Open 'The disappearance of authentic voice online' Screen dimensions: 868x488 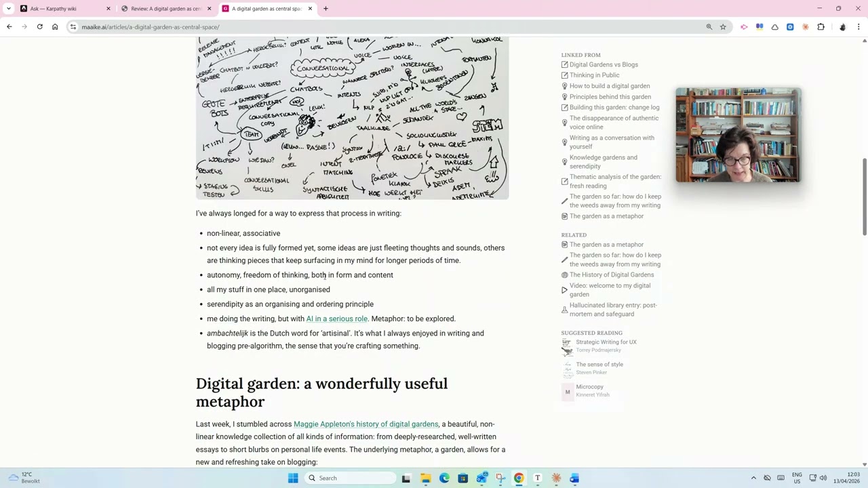coord(614,123)
